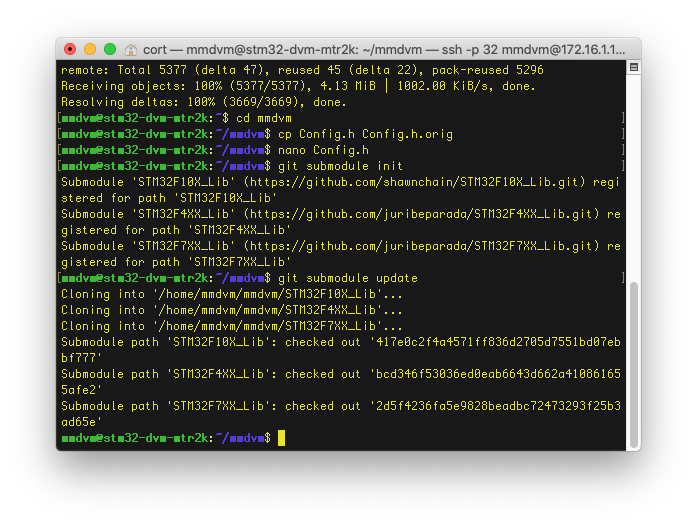This screenshot has width=697, height=525.
Task: Click the 'ad65e' hash continuation line
Action: tap(81, 422)
